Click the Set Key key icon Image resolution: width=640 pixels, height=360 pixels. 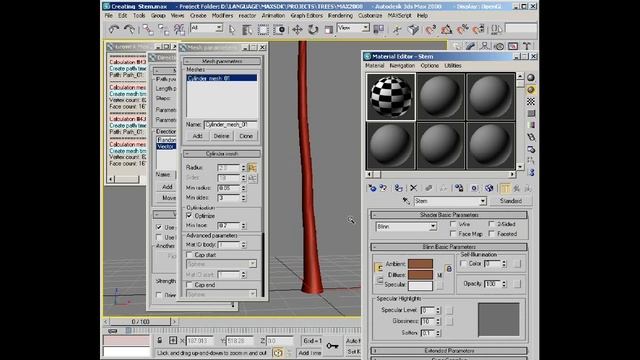coord(332,346)
